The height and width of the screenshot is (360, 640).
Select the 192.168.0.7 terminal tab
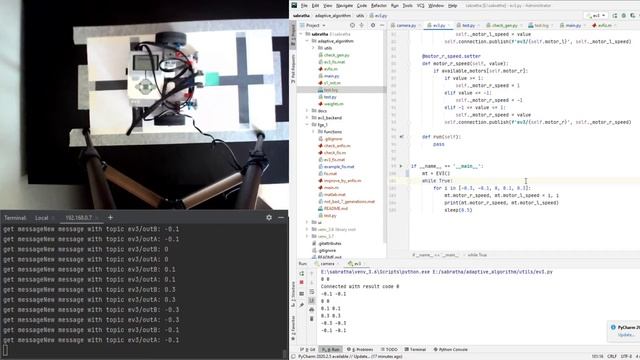[79, 218]
